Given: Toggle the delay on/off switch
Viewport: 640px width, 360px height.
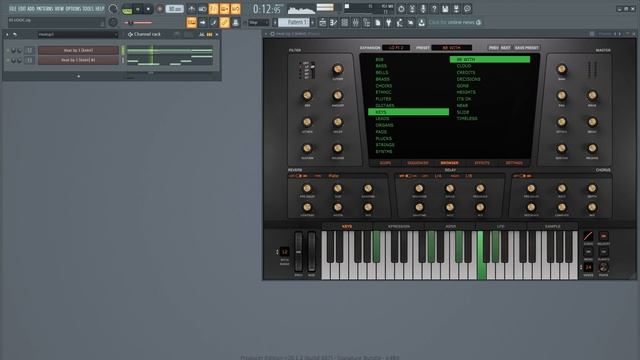Looking at the screenshot, I should 407,176.
